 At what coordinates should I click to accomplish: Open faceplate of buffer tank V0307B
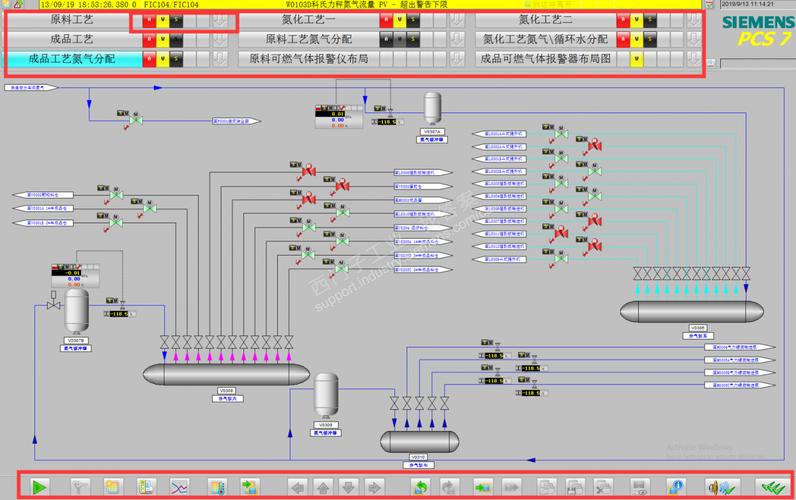point(76,311)
